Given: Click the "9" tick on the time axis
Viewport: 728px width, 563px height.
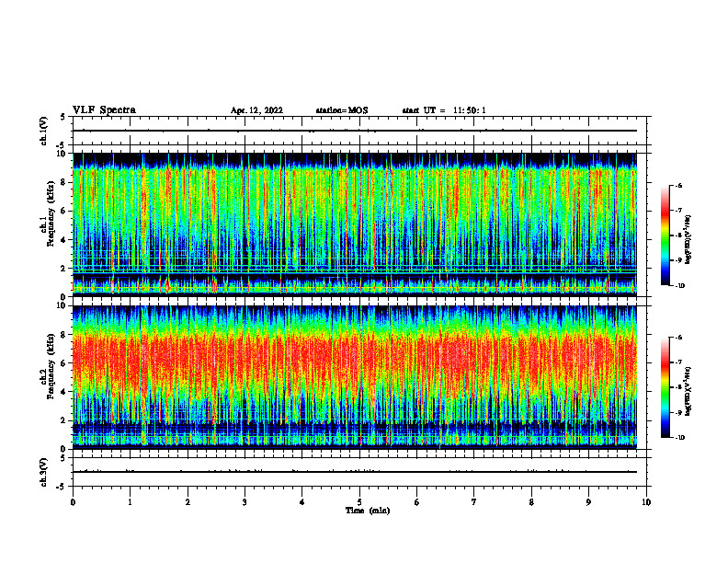Looking at the screenshot, I should click(588, 502).
